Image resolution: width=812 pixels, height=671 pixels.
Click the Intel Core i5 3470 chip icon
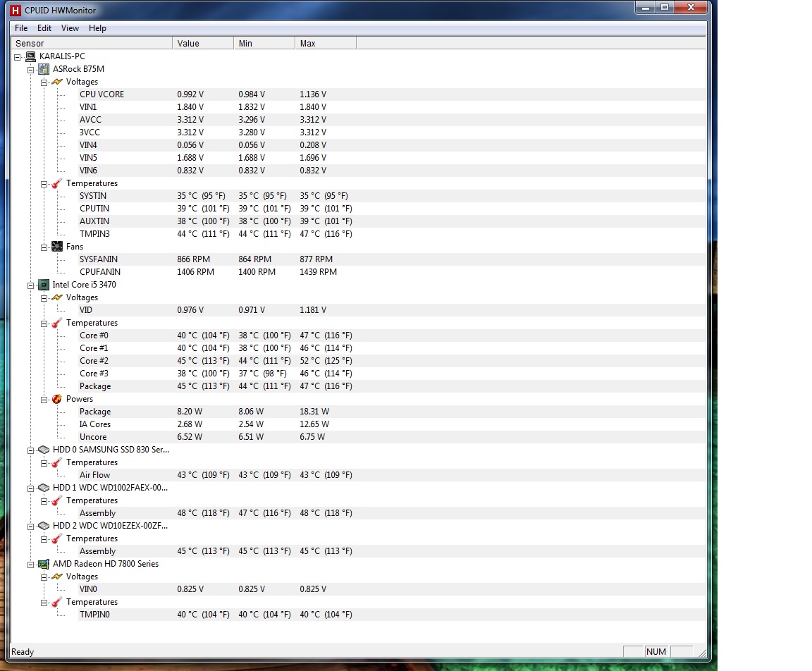(x=44, y=285)
